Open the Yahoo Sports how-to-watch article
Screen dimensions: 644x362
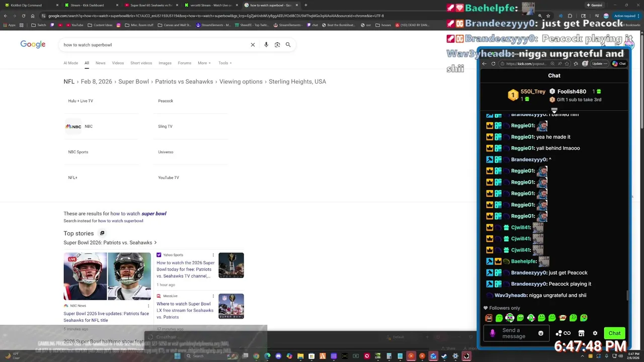[x=185, y=269]
